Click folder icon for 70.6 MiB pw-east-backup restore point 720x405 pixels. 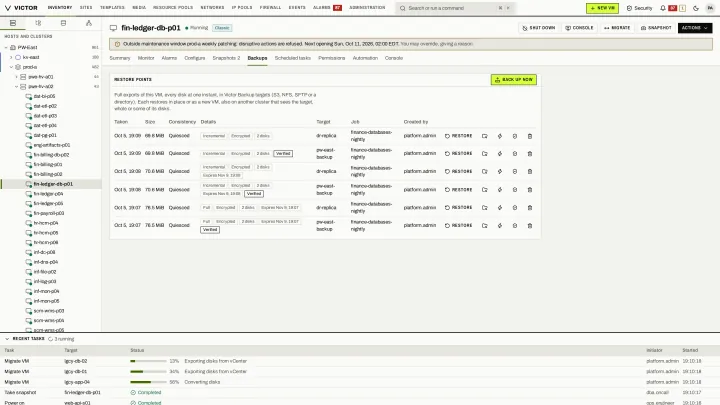[484, 190]
